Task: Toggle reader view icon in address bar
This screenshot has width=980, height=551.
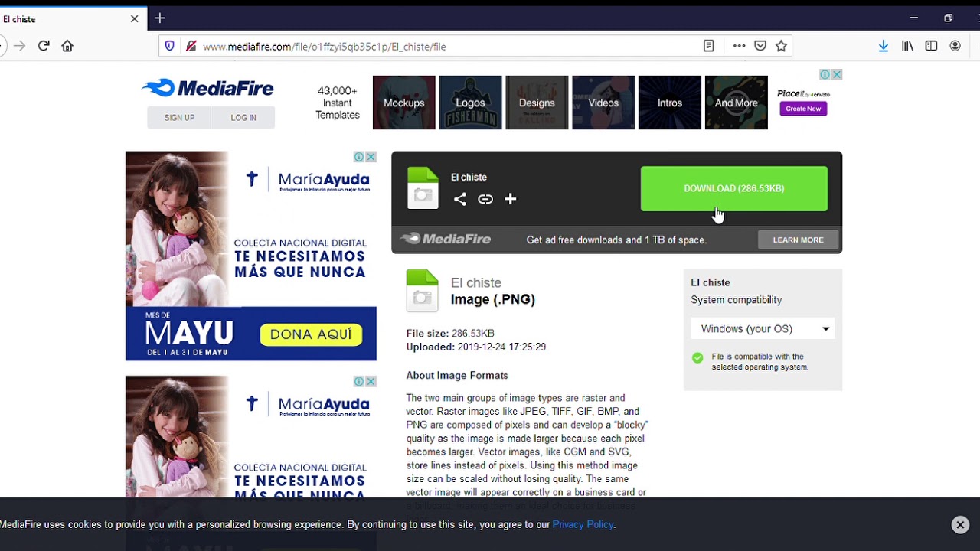Action: click(x=709, y=46)
